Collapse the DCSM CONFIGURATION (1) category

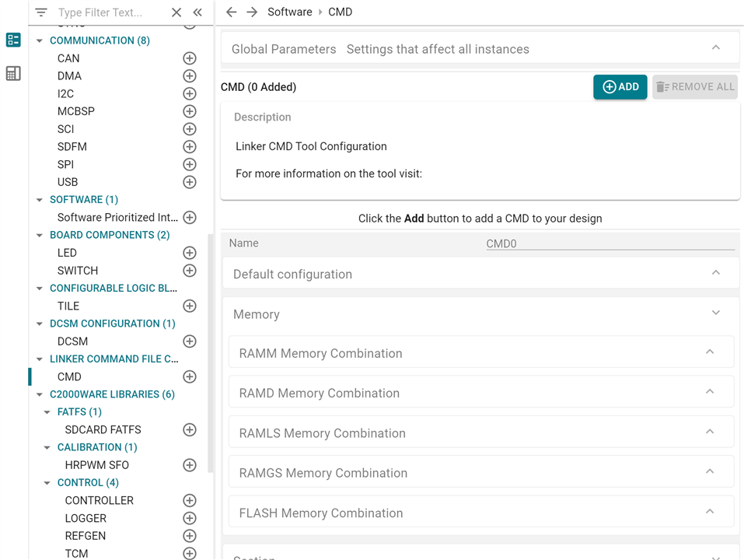[x=40, y=324]
